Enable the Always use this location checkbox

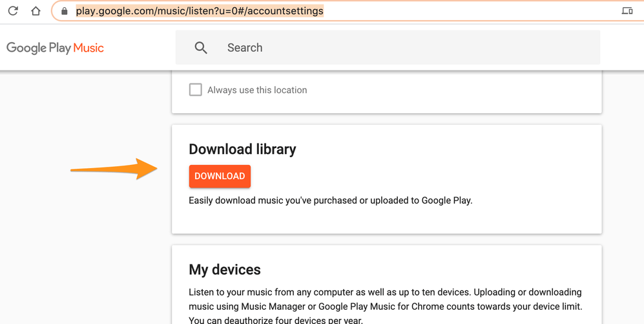(x=195, y=90)
